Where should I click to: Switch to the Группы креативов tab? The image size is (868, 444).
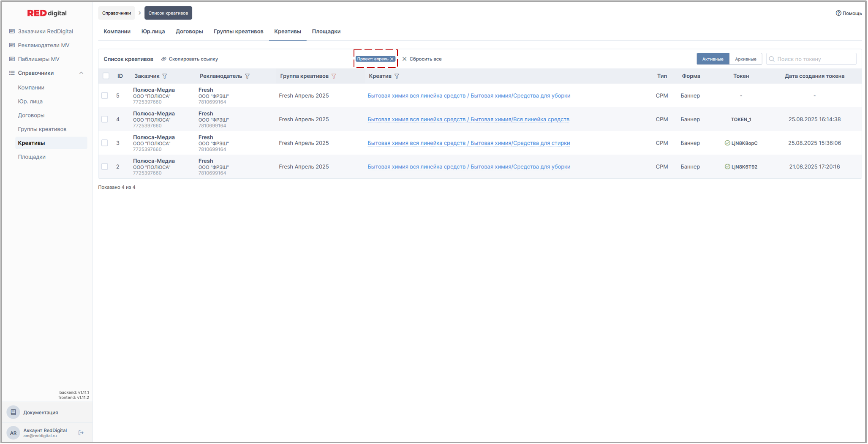[x=238, y=31]
